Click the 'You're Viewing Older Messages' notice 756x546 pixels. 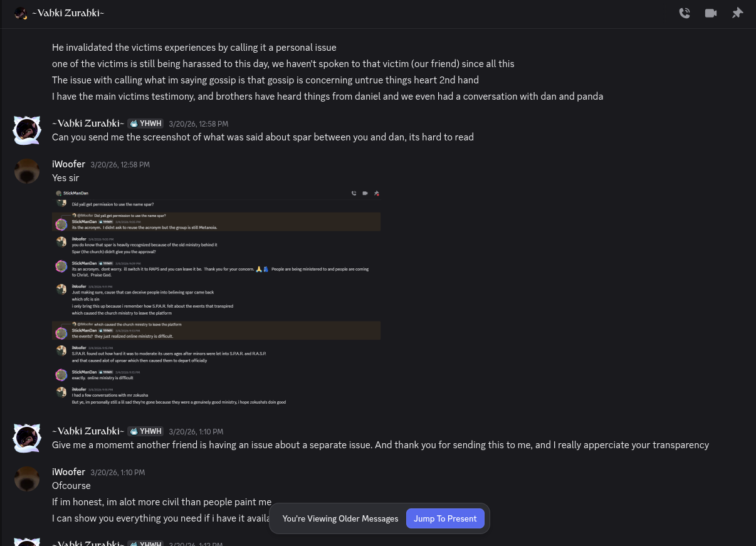pyautogui.click(x=340, y=518)
